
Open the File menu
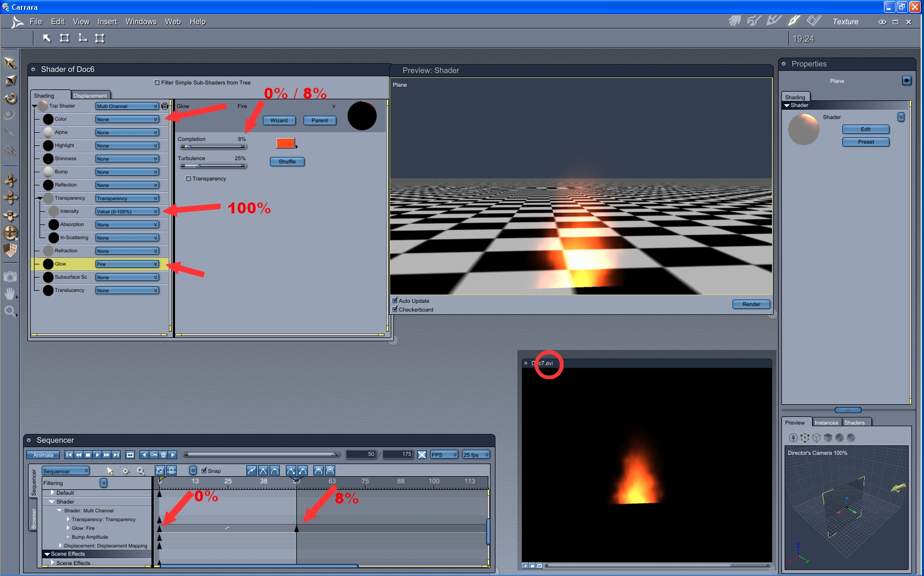36,21
